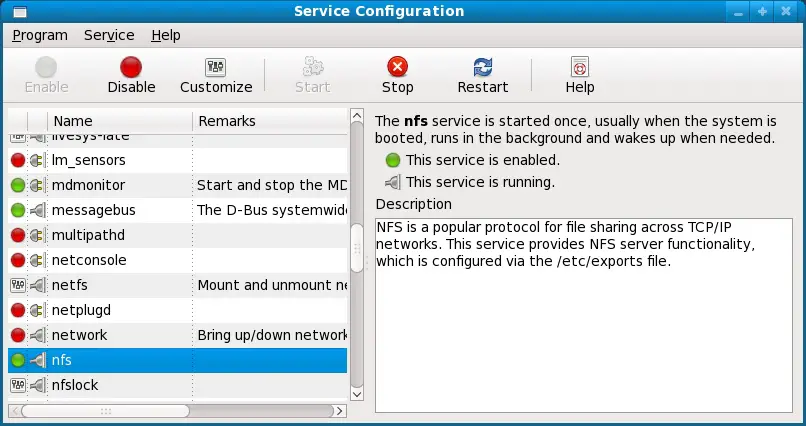This screenshot has width=806, height=426.
Task: Click the Disable toolbar icon
Action: tap(131, 67)
